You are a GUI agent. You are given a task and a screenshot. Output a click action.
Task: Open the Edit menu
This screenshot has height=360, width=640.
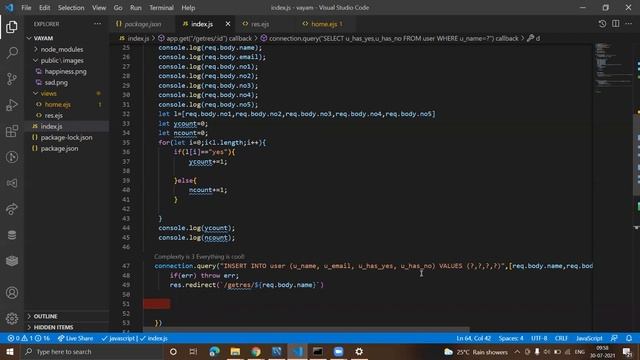click(44, 8)
